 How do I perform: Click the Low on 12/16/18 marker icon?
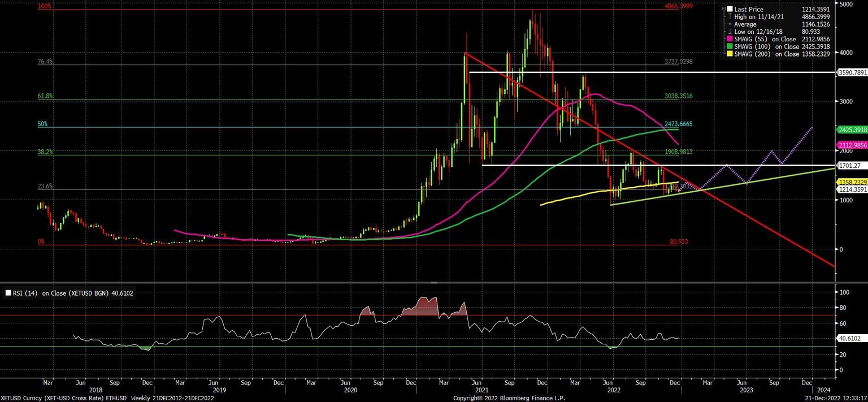(730, 32)
